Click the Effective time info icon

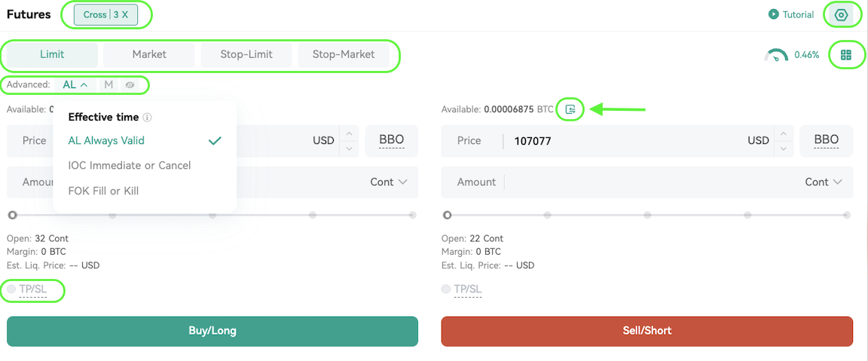[x=147, y=118]
